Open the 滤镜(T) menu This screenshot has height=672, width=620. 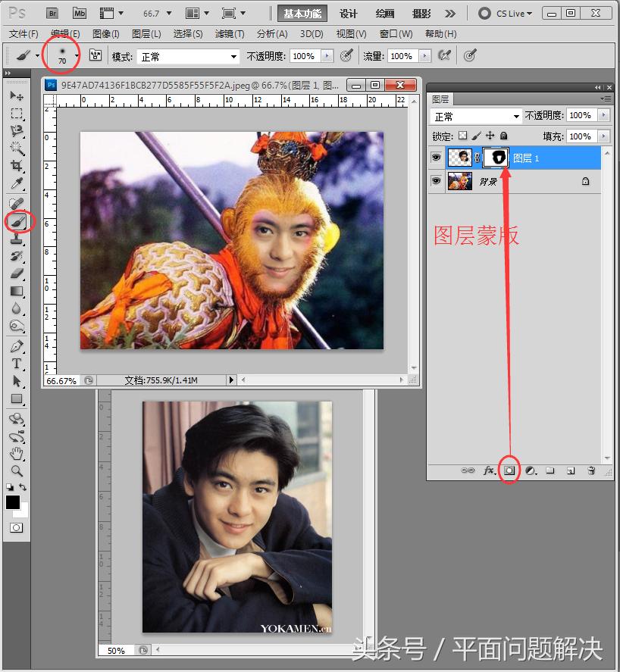point(230,34)
